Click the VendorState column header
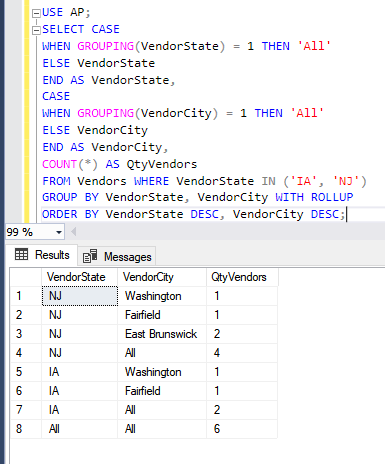This screenshot has width=385, height=464. tap(79, 277)
